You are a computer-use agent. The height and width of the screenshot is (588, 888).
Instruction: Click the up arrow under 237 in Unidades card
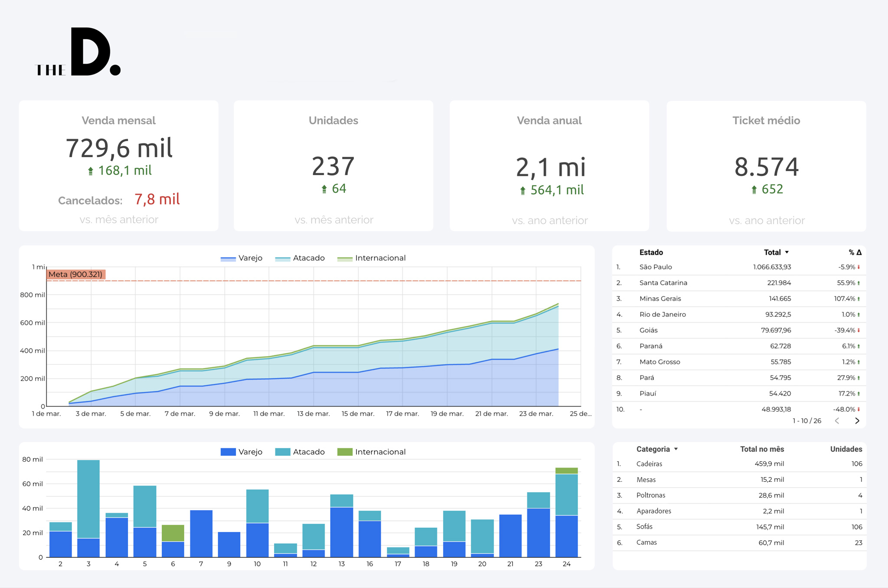coord(324,188)
